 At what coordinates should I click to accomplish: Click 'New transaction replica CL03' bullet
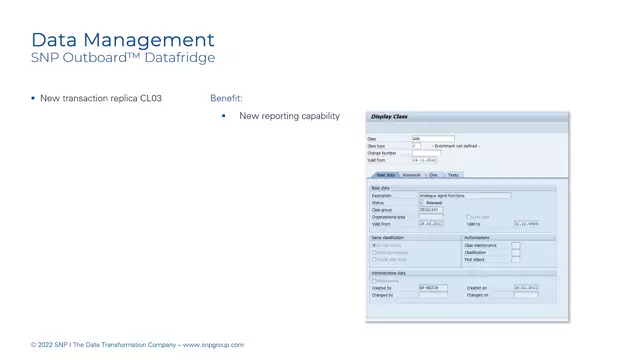pyautogui.click(x=101, y=98)
